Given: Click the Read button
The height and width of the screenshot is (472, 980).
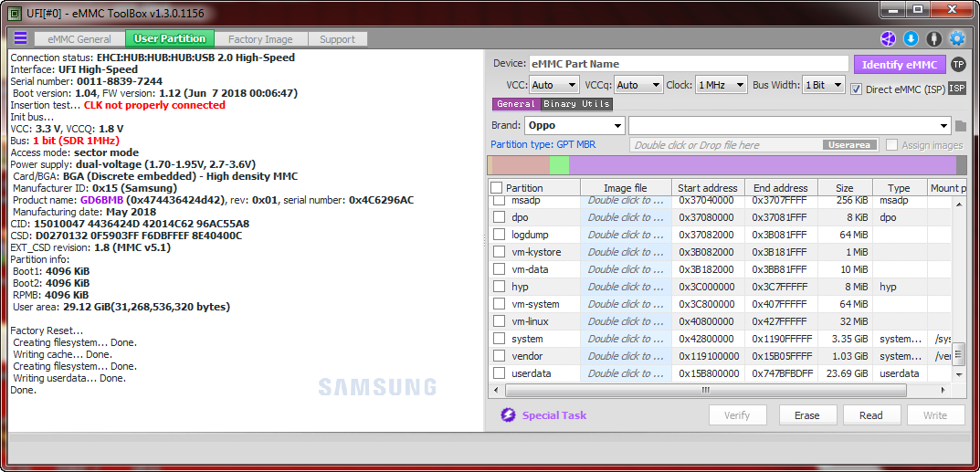Looking at the screenshot, I should pyautogui.click(x=870, y=415).
